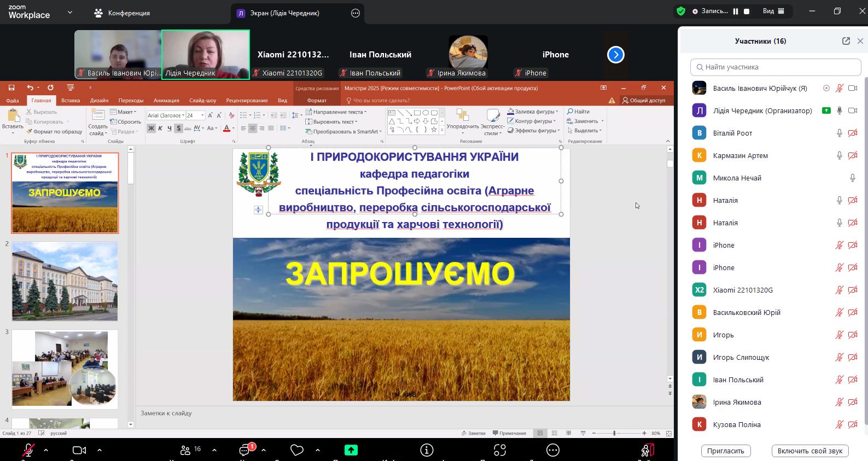868x461 pixels.
Task: Switch to the Конференция tab
Action: [123, 13]
